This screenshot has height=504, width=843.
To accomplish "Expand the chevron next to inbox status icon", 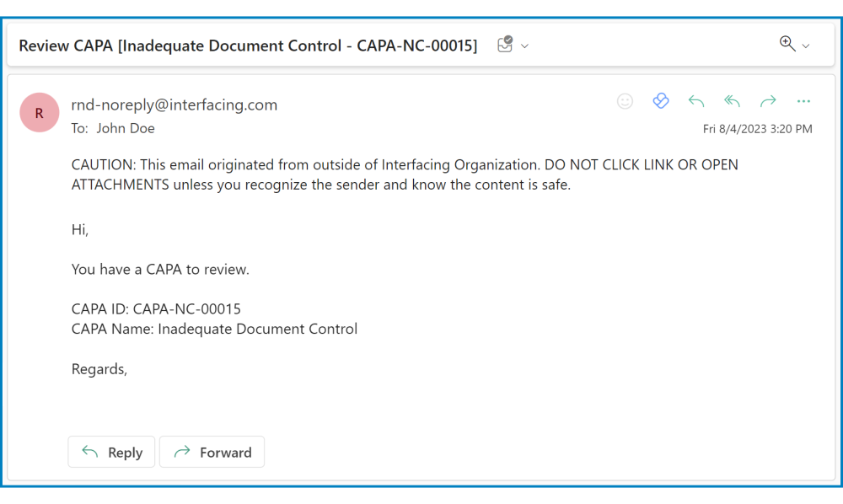I will coord(525,46).
